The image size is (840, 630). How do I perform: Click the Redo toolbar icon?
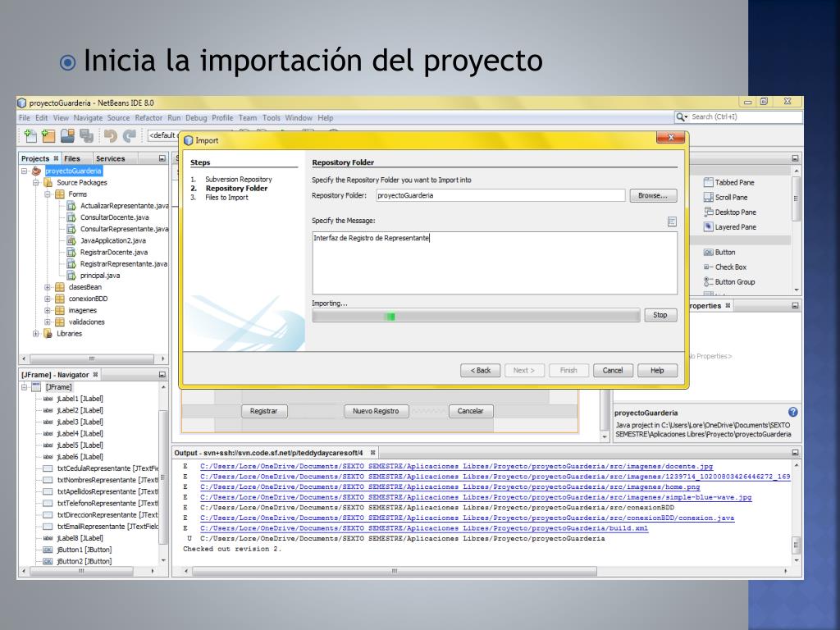click(129, 136)
